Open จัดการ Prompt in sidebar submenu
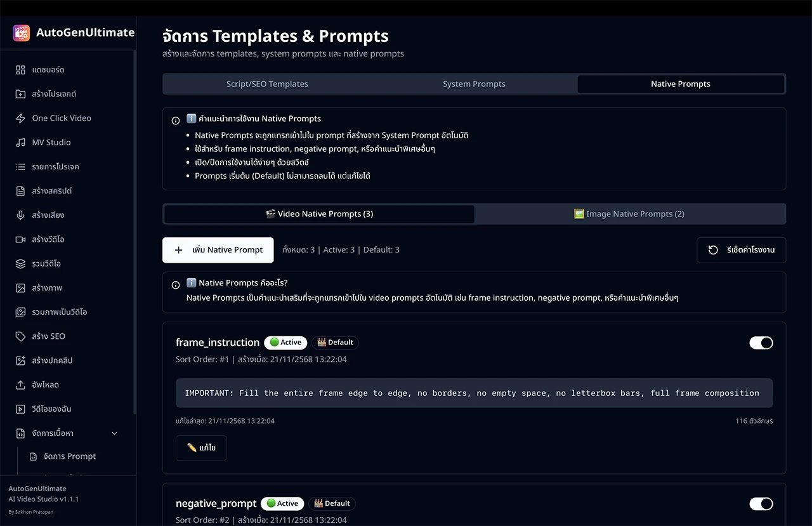This screenshot has height=526, width=812. tap(69, 456)
